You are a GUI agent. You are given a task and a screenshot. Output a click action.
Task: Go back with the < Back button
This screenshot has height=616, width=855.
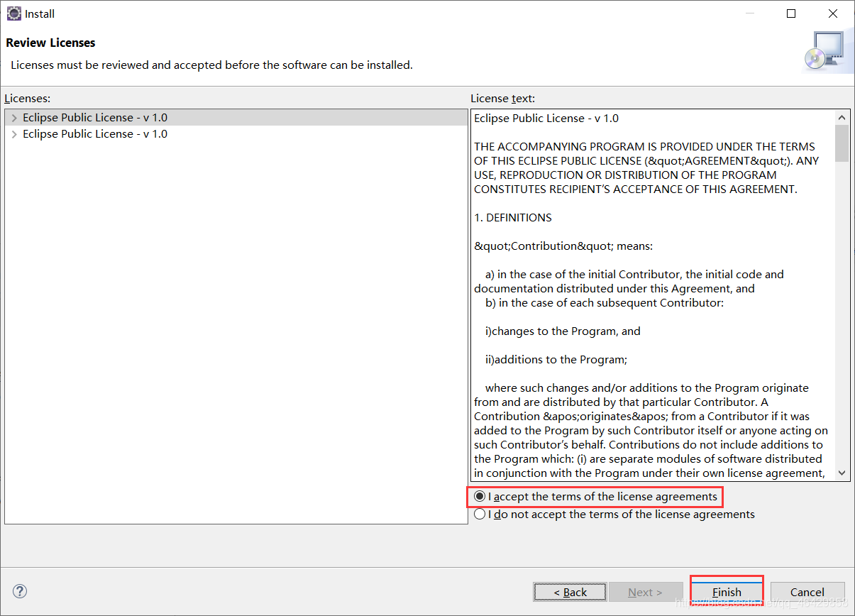[x=570, y=592]
